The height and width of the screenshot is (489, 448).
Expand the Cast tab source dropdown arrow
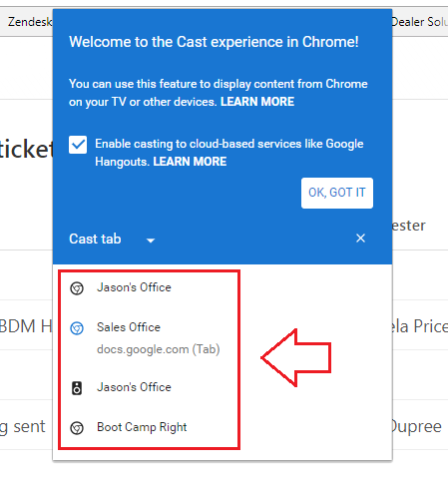pyautogui.click(x=151, y=241)
